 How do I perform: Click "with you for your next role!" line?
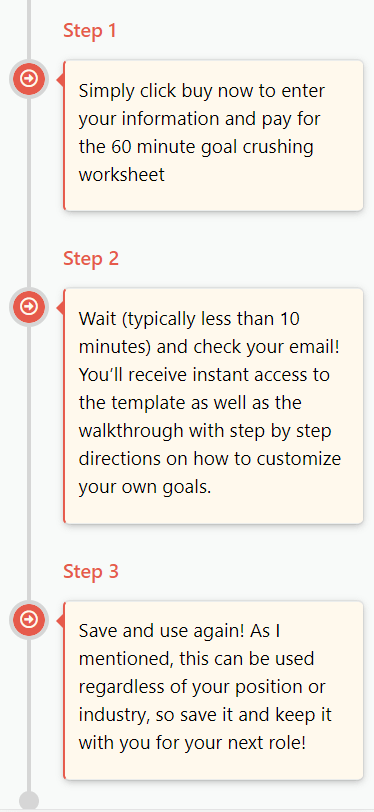[192, 744]
